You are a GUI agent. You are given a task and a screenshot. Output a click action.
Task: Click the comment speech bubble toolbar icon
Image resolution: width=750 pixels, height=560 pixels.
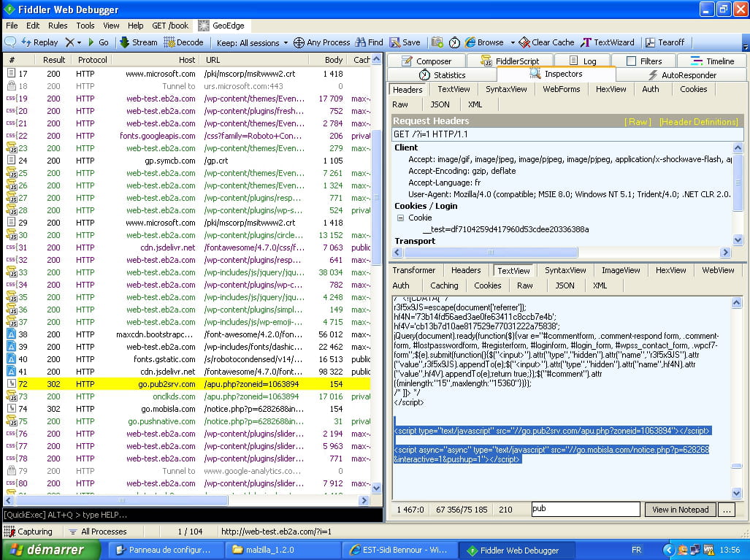click(10, 42)
